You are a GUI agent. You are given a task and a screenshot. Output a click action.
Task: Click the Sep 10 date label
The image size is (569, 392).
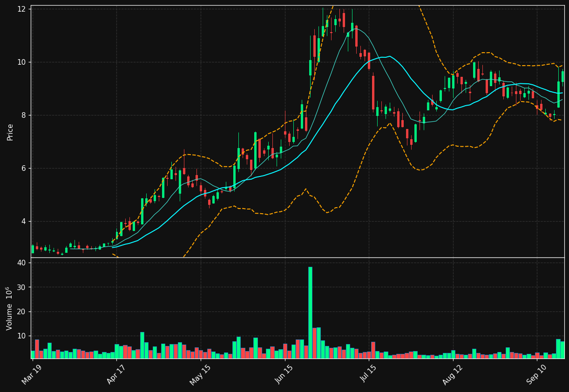[x=536, y=374]
